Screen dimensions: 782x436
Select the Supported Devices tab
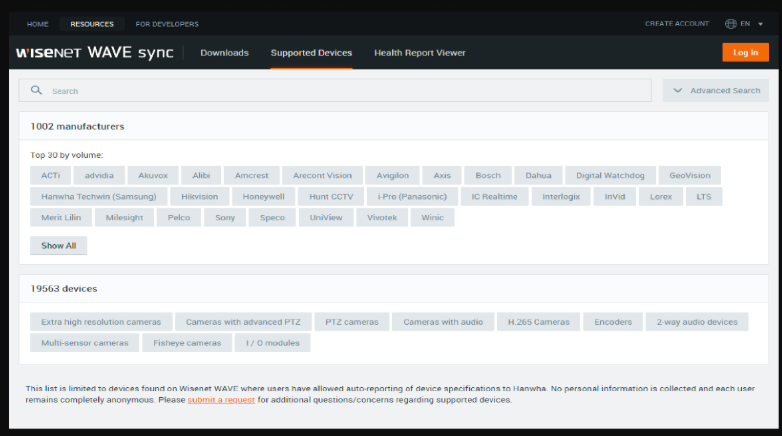coord(311,52)
